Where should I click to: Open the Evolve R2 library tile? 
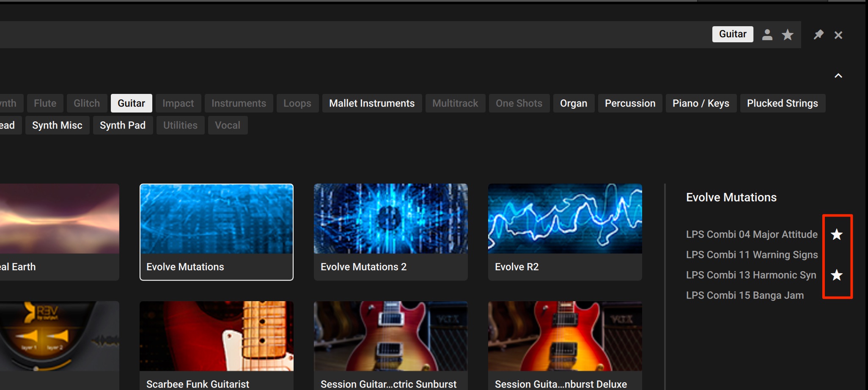click(565, 232)
